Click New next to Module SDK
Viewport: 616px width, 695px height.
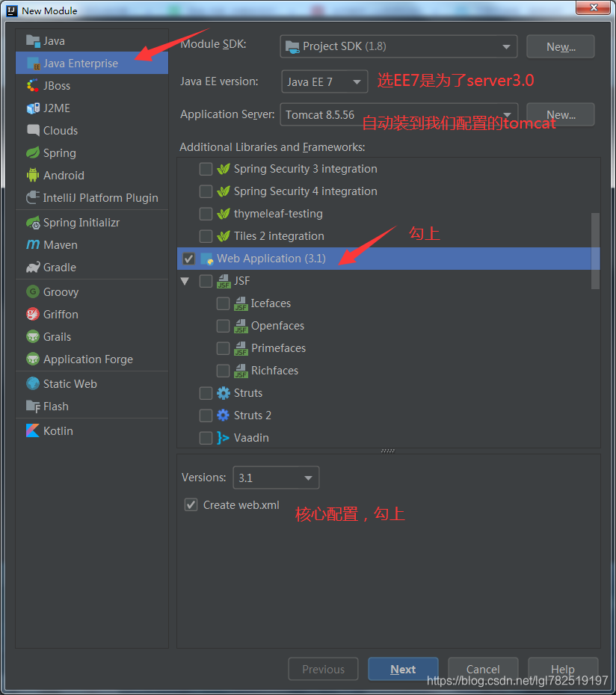561,46
